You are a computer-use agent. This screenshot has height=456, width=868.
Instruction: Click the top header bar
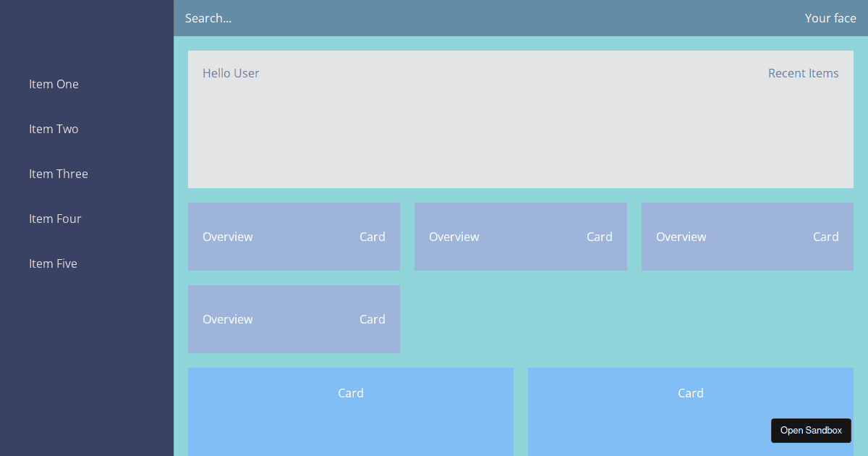[506, 18]
